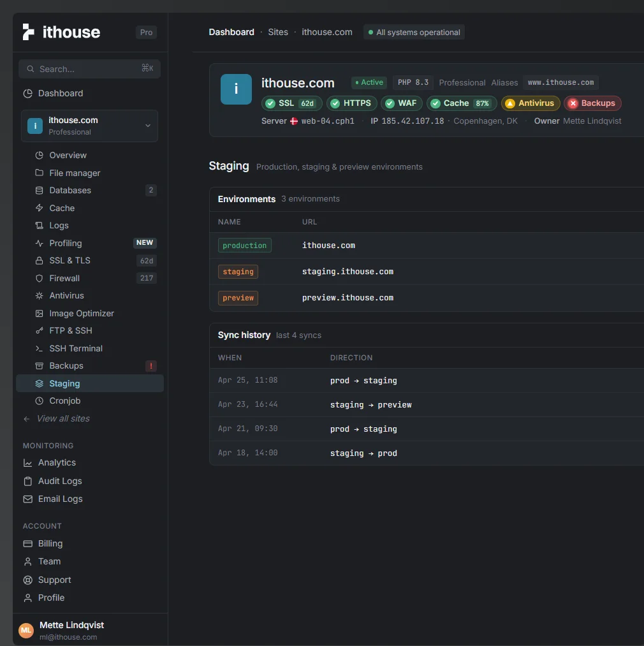Click the production environment tag
Viewport: 644px width, 646px height.
click(244, 246)
